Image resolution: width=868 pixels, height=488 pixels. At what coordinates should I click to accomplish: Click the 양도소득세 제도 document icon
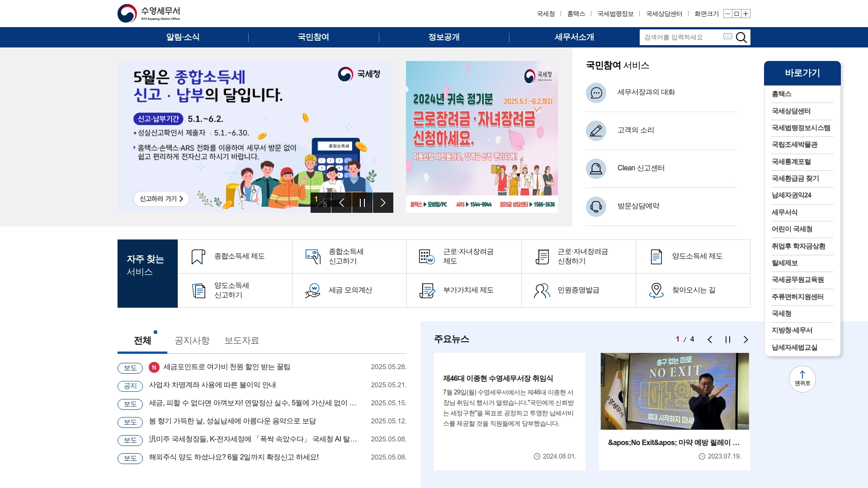(656, 257)
